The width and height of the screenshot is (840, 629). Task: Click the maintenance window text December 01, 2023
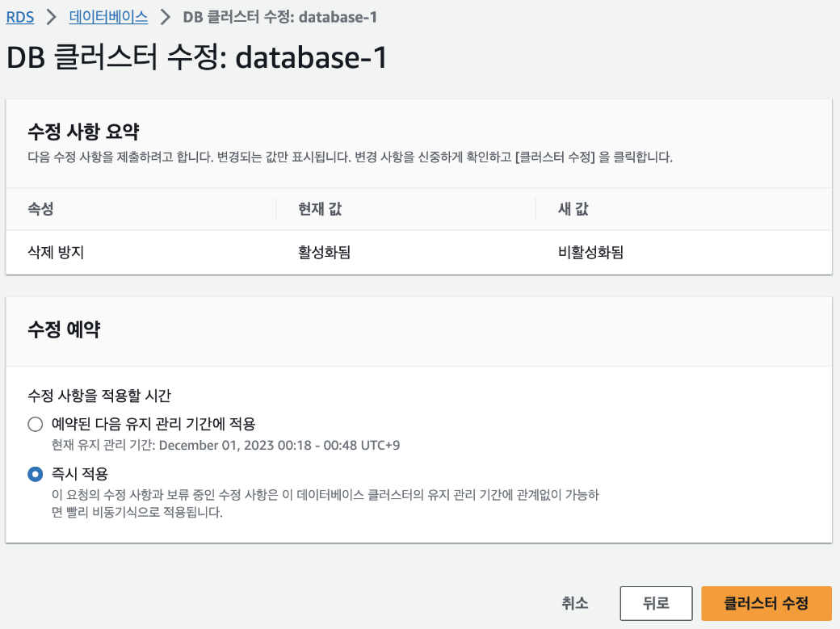point(216,445)
